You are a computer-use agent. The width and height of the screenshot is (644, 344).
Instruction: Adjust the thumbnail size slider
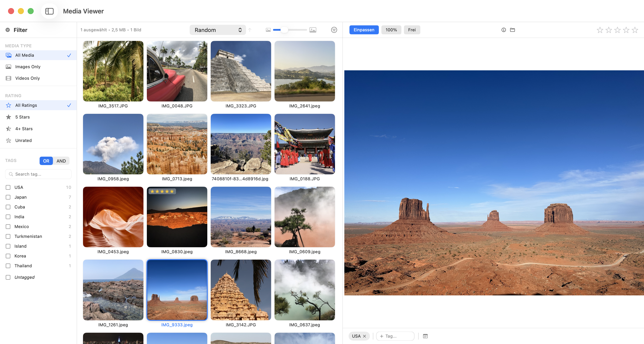click(x=285, y=30)
